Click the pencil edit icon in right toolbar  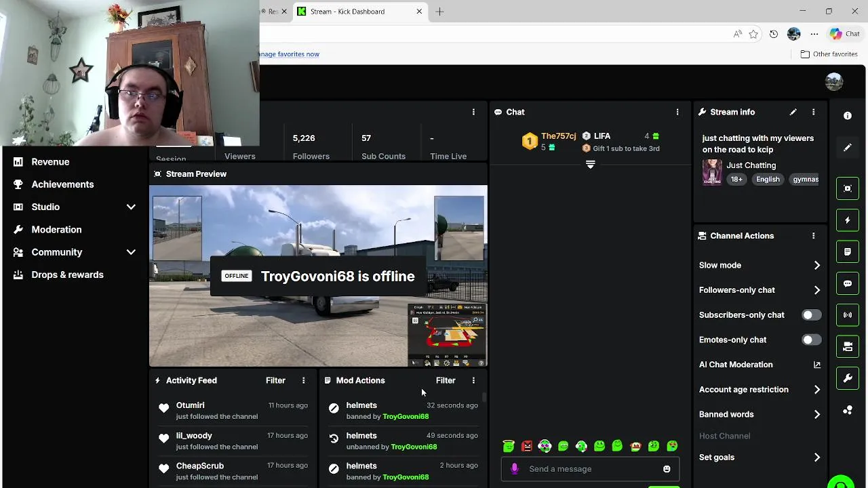(848, 148)
